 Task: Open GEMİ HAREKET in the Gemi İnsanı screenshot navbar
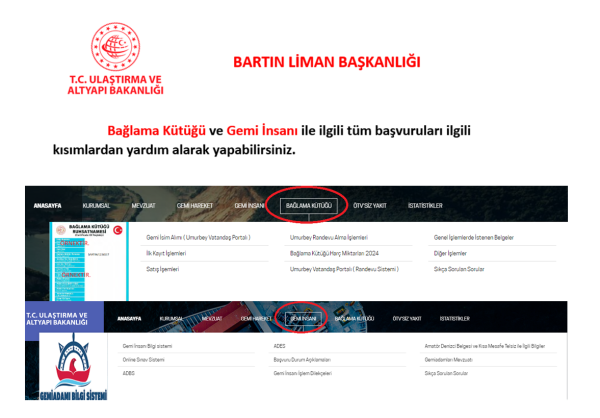coord(256,318)
